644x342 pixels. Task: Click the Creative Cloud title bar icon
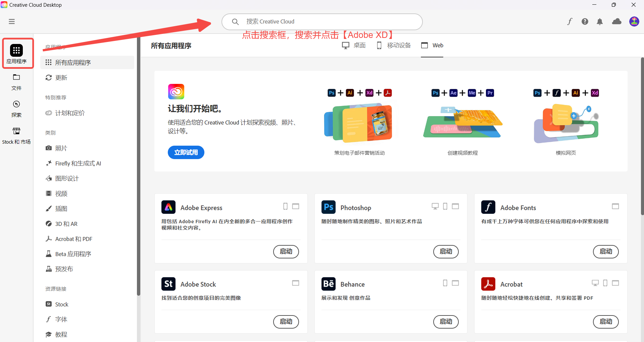[x=4, y=5]
